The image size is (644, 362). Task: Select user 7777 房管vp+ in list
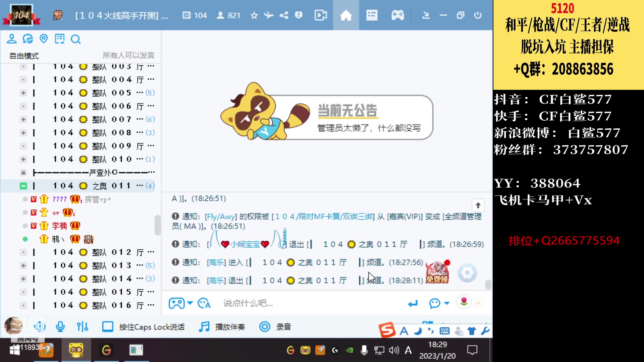[x=80, y=199]
